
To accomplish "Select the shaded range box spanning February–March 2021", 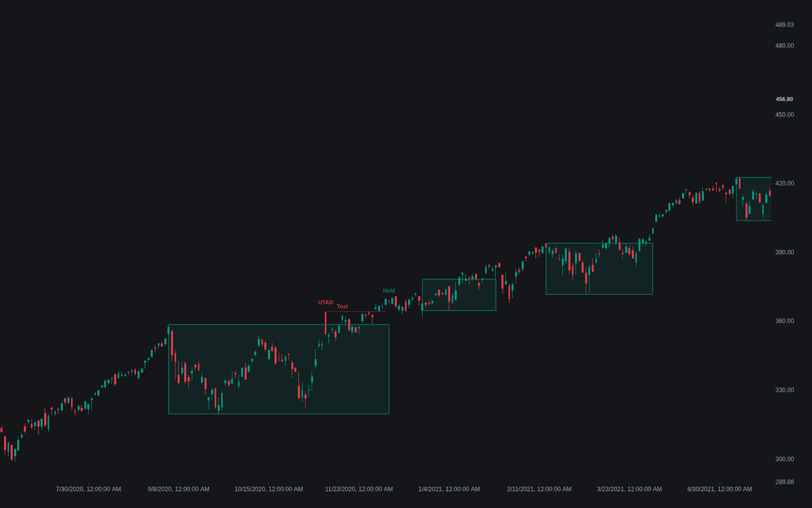I will [x=600, y=269].
